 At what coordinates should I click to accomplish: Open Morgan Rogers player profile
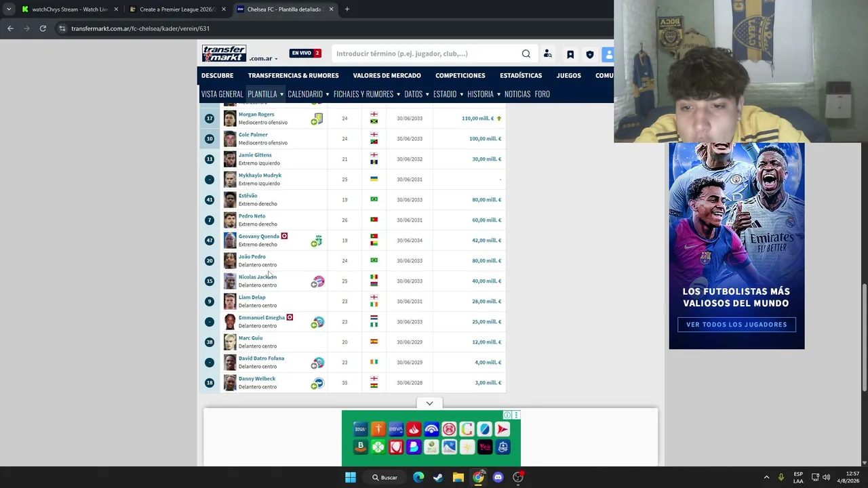click(256, 115)
